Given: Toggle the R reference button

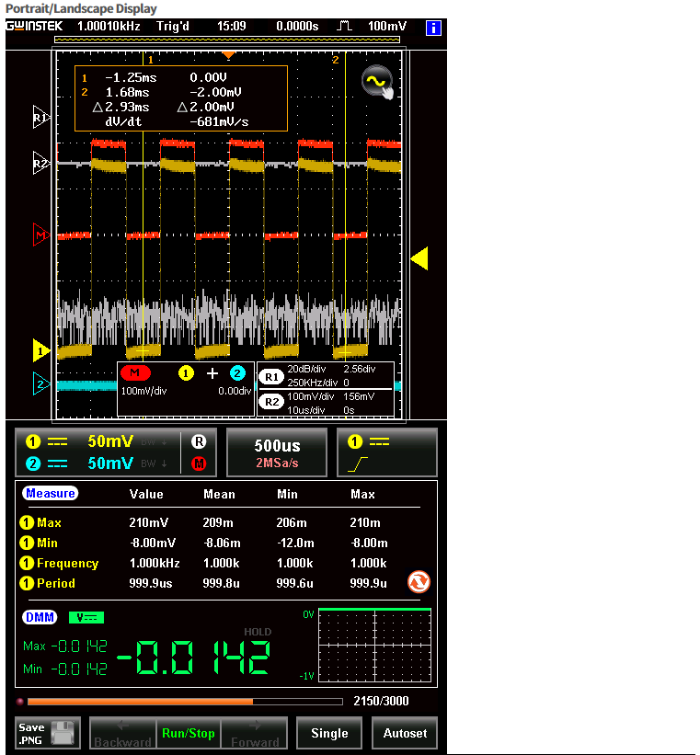Looking at the screenshot, I should pos(199,441).
